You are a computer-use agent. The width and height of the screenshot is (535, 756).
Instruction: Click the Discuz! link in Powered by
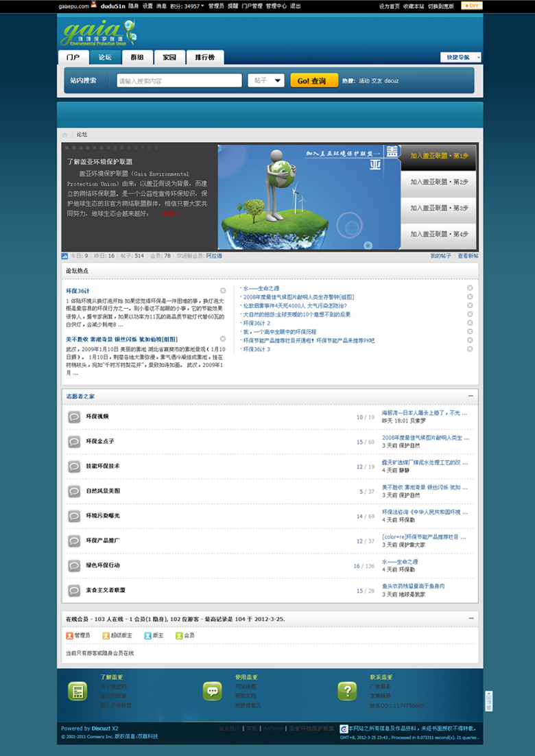pos(102,729)
